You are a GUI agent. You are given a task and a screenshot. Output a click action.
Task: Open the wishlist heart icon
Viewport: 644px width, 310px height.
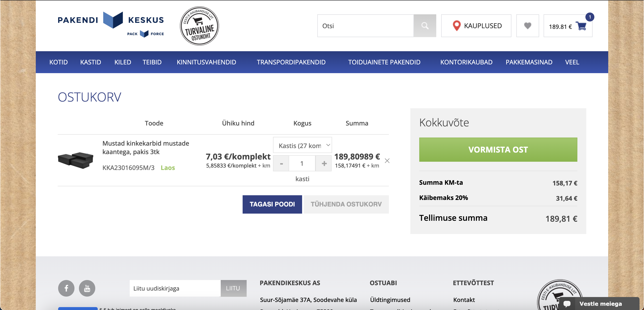tap(527, 26)
